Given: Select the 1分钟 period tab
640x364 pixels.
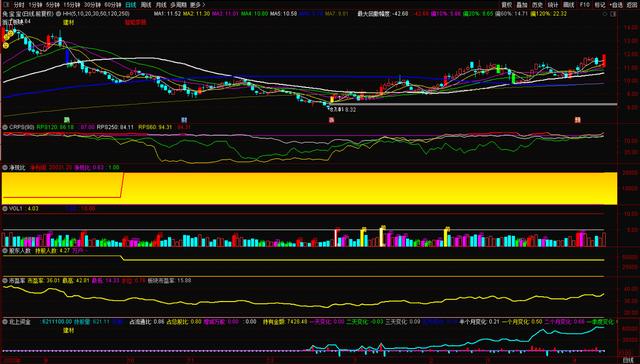Looking at the screenshot, I should 36,5.
